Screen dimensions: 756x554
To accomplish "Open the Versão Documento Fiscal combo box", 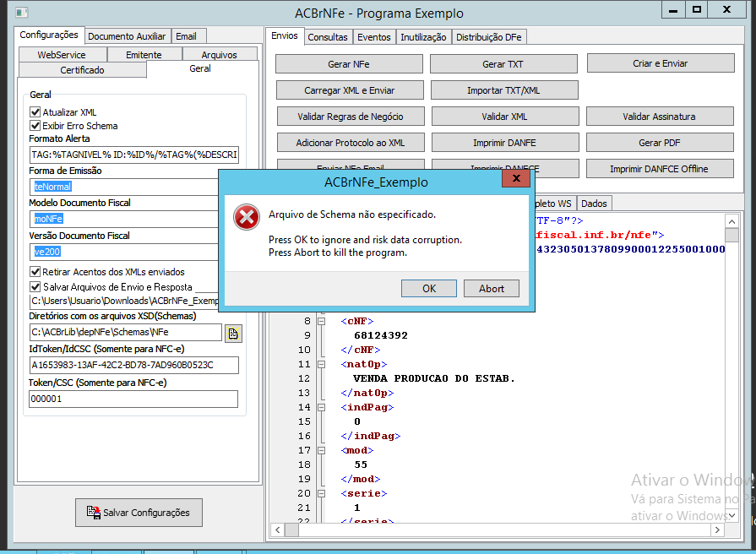I will pos(124,252).
